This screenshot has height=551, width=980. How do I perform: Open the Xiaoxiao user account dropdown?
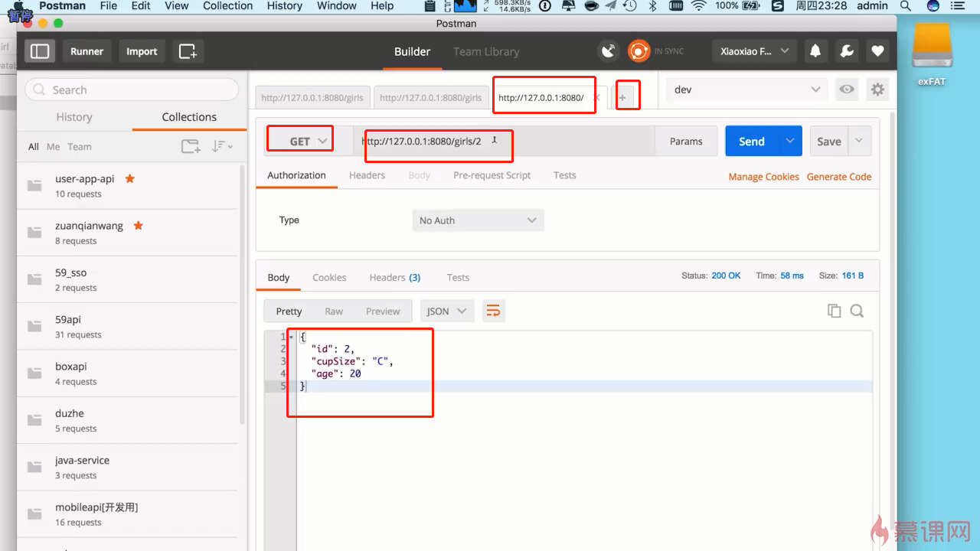pyautogui.click(x=753, y=51)
